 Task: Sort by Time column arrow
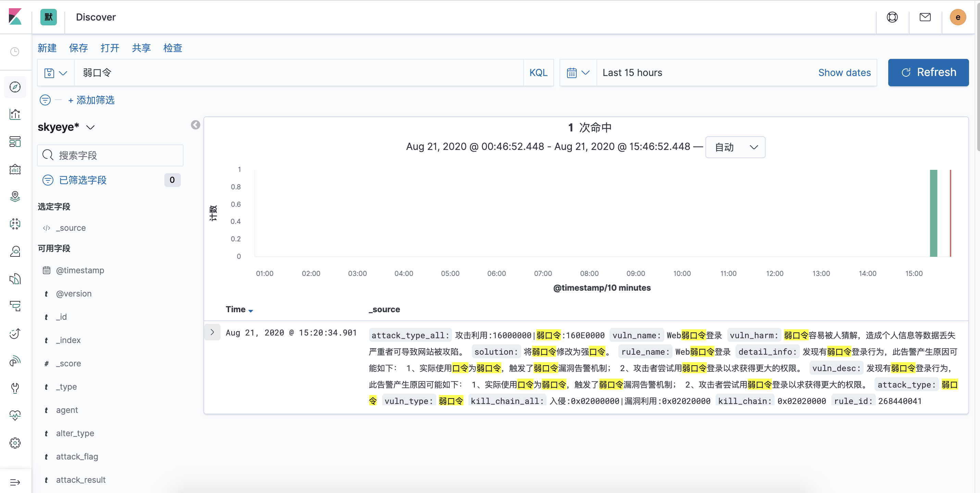[x=251, y=311]
